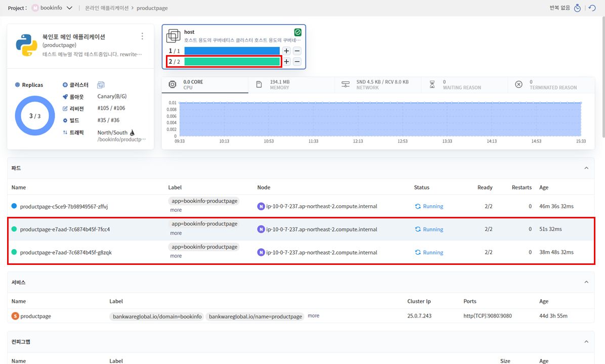Click the CPU usage chart area
605x364 pixels.
tap(380, 119)
